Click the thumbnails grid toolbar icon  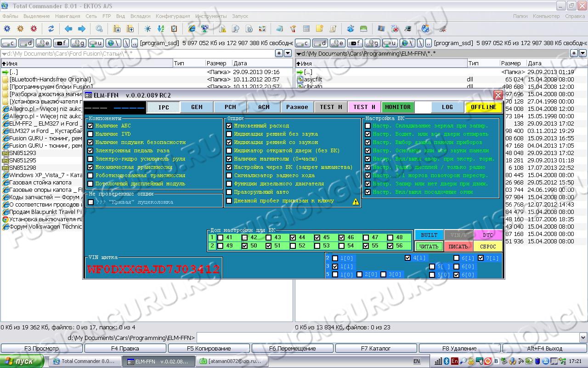click(263, 29)
